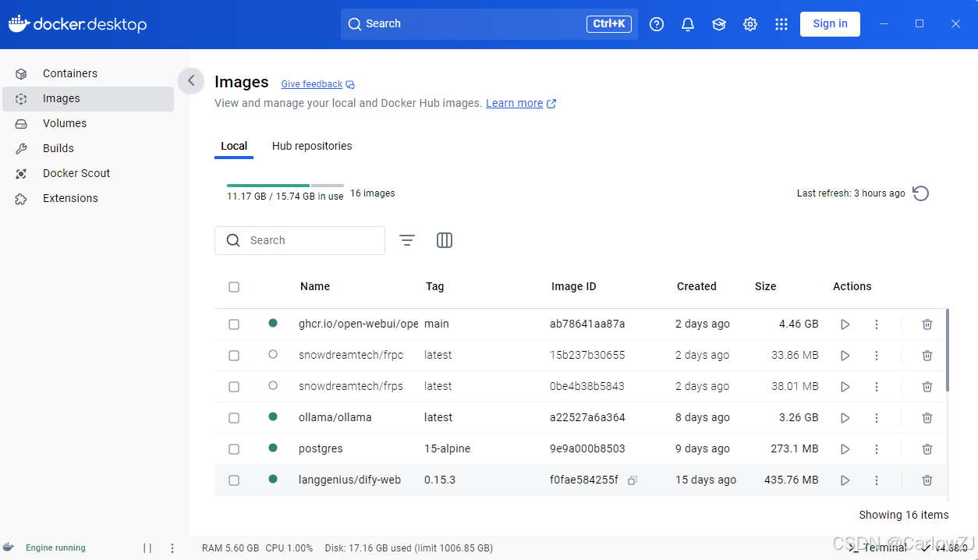Check the snowdreamtech/frpc row checkbox
The width and height of the screenshot is (978, 560).
tap(234, 355)
